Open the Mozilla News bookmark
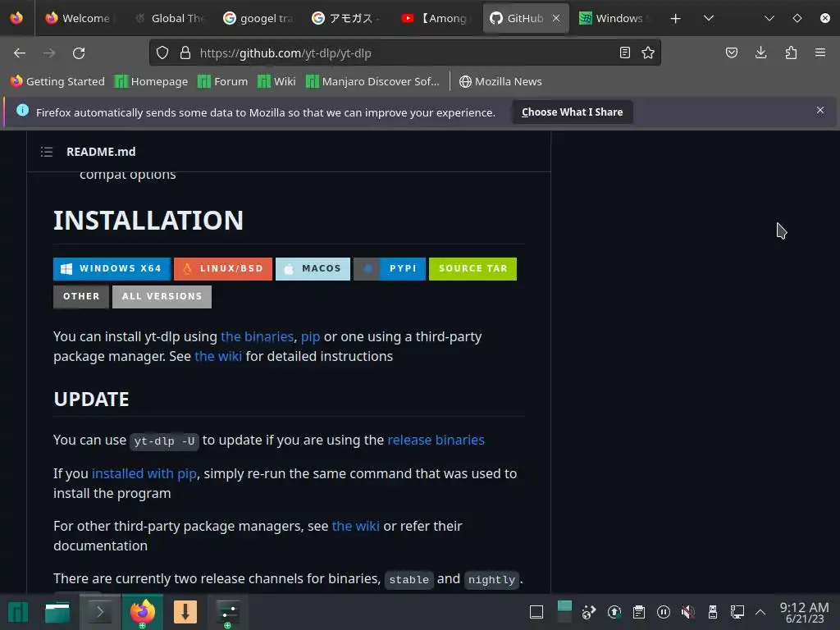840x630 pixels. [500, 81]
